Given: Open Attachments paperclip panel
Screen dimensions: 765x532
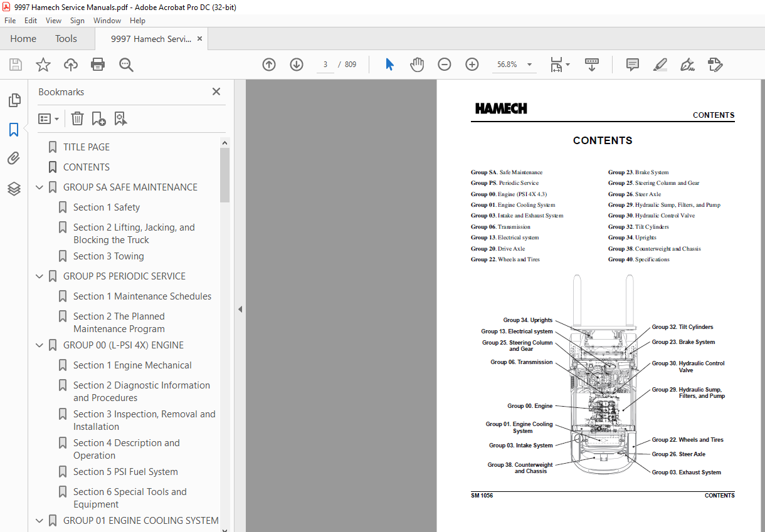Looking at the screenshot, I should click(x=14, y=159).
